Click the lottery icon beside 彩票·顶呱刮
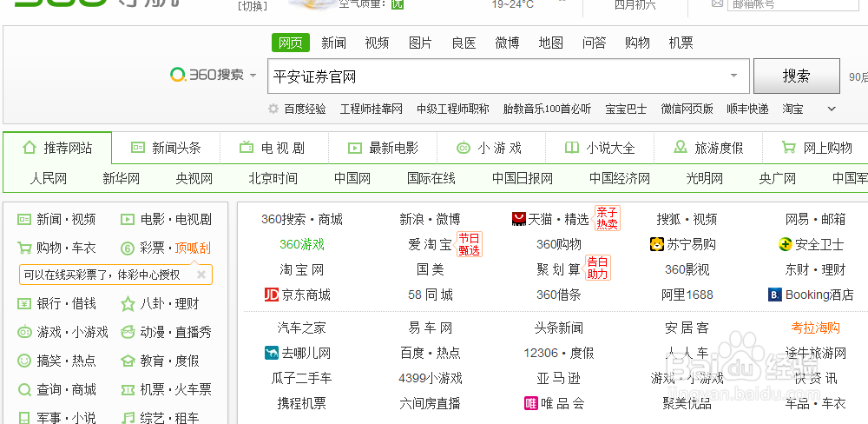The image size is (868, 424). click(x=128, y=248)
